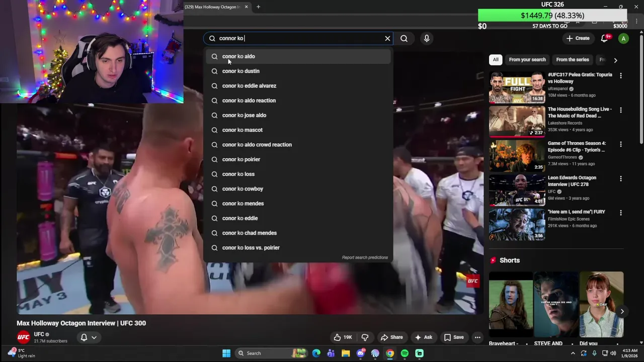Select suggestion "conor ko aldo"
The image size is (644, 362).
298,56
